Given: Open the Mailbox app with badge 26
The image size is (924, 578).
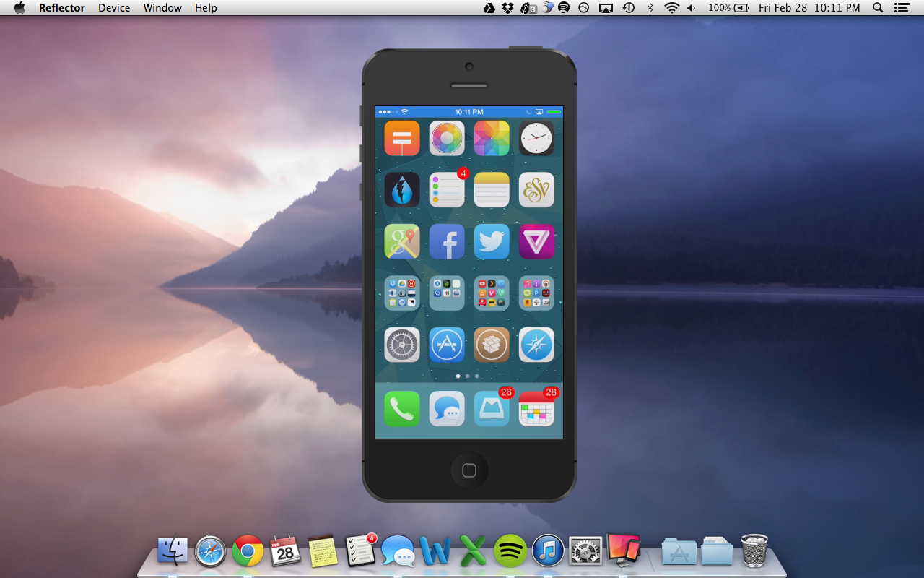Looking at the screenshot, I should [x=492, y=409].
